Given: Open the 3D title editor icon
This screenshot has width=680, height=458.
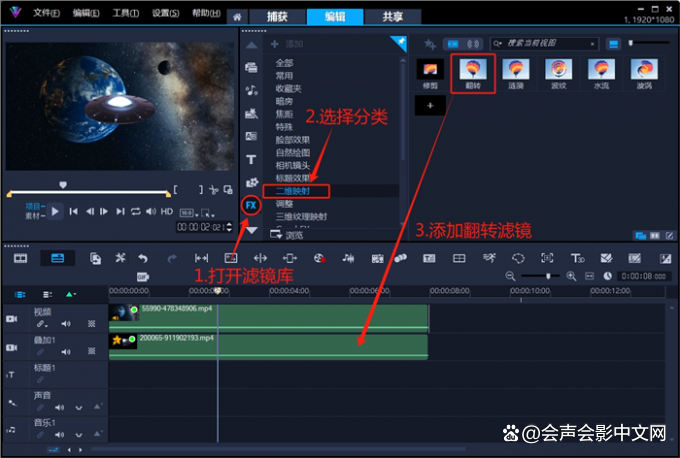Looking at the screenshot, I should tap(577, 258).
